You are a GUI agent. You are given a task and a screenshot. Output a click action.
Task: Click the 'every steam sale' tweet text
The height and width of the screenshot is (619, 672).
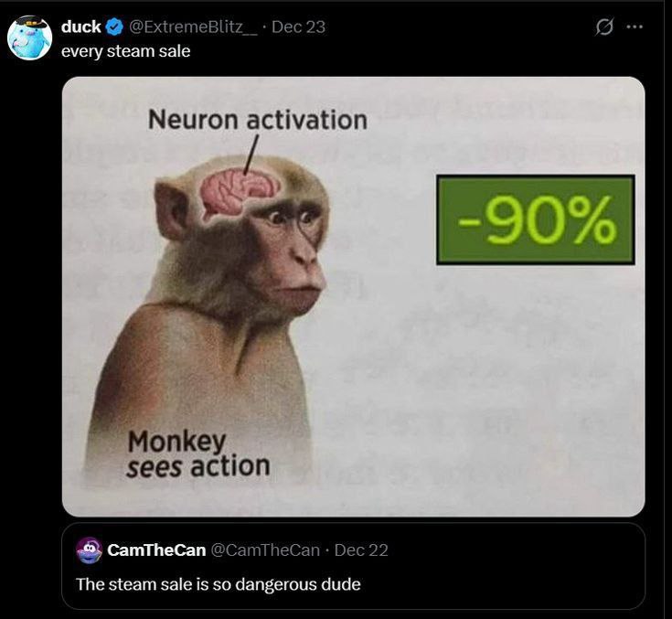pyautogui.click(x=125, y=51)
